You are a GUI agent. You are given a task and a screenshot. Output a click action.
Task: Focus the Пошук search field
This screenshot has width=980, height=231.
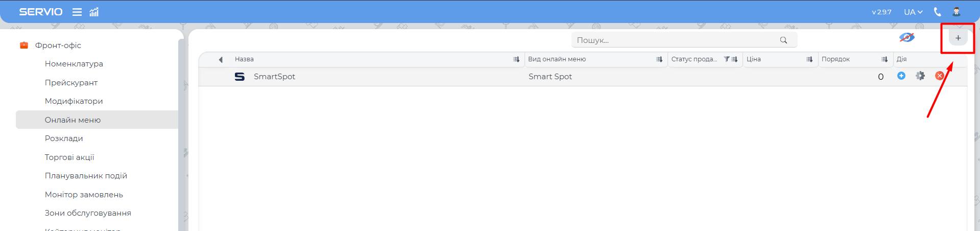[x=674, y=40]
